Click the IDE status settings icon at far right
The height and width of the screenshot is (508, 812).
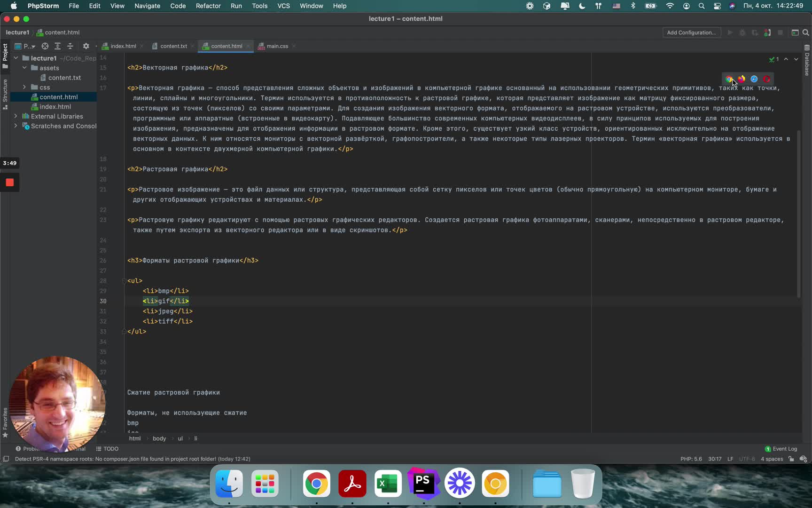pos(804,459)
